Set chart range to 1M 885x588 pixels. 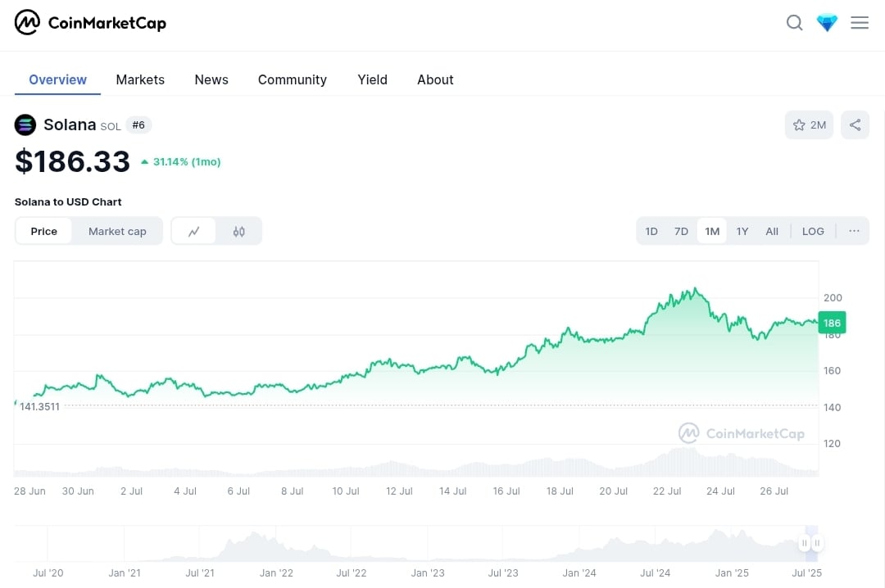(712, 232)
